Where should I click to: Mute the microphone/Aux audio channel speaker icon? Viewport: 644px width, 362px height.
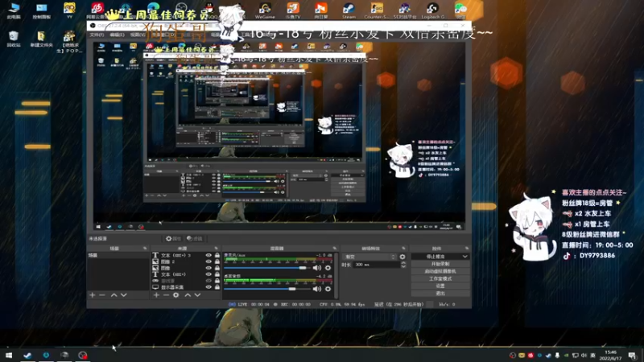(x=317, y=268)
